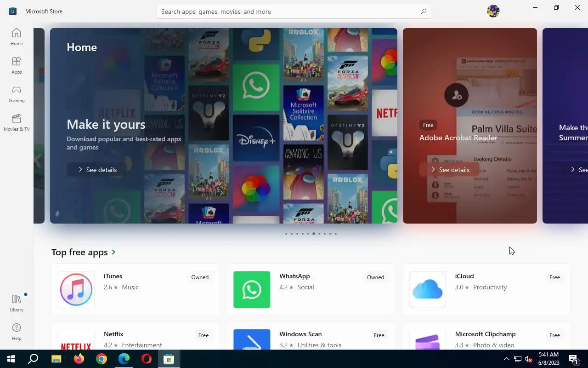This screenshot has height=368, width=588.
Task: Open the iTunes app icon
Action: tap(76, 289)
